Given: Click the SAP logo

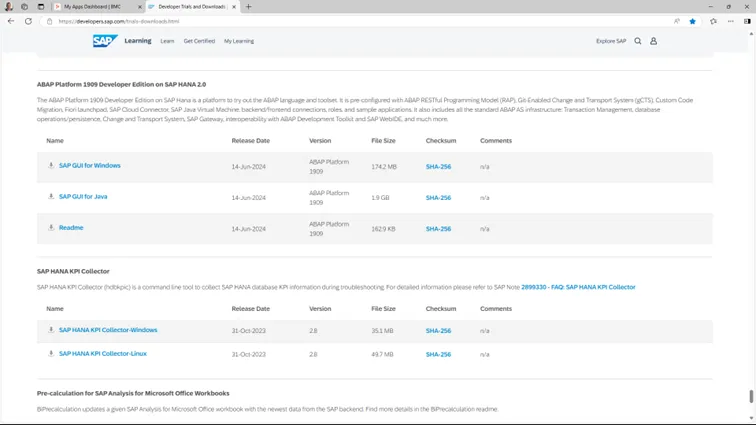Looking at the screenshot, I should (105, 41).
